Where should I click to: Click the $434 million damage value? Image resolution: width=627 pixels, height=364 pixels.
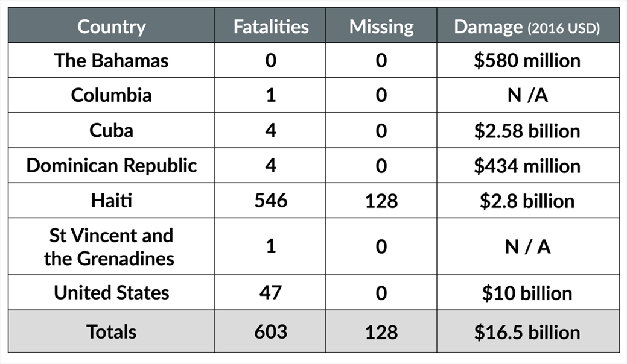click(x=527, y=165)
